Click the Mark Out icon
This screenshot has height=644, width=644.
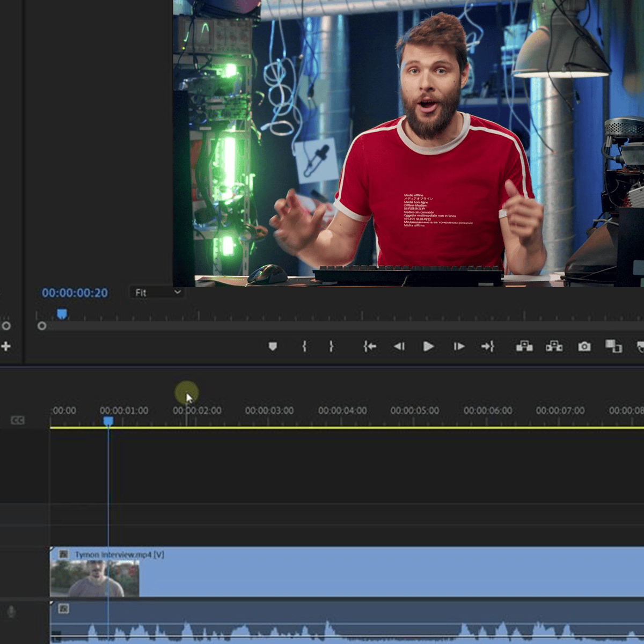pyautogui.click(x=332, y=347)
